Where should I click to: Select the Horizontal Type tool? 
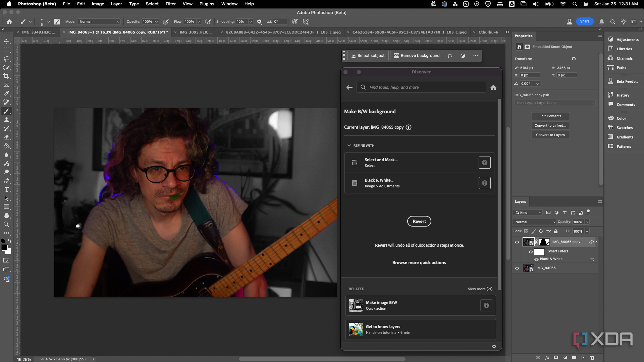pos(6,189)
